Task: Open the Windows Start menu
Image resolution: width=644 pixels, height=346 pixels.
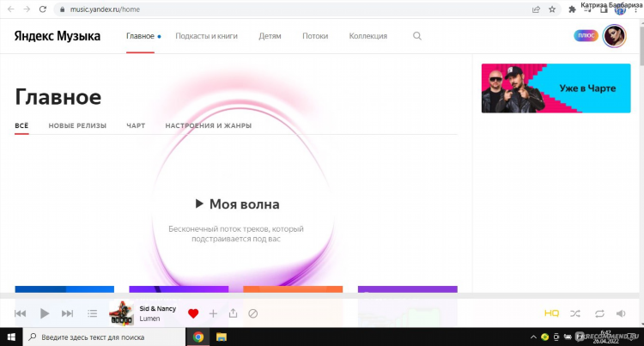Action: (11, 337)
